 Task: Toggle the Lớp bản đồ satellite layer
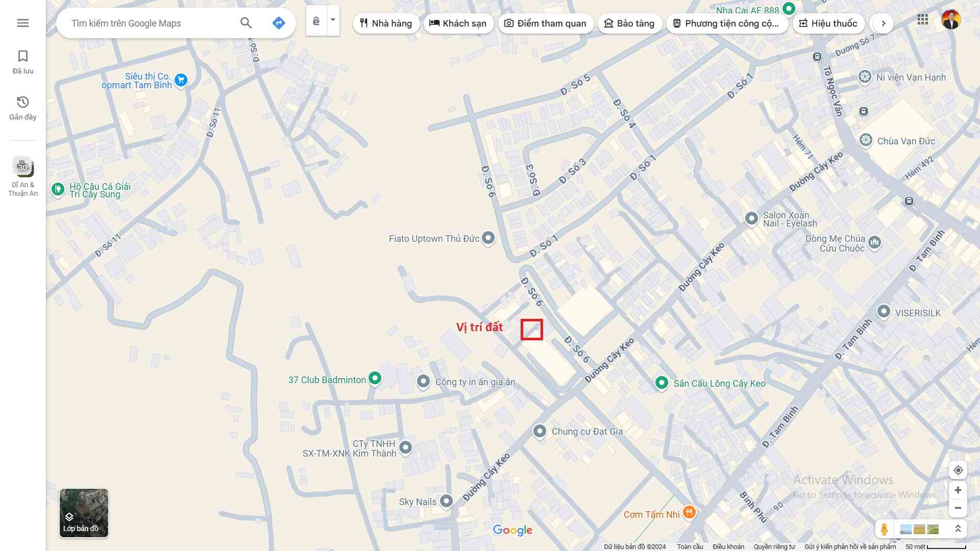[x=84, y=513]
